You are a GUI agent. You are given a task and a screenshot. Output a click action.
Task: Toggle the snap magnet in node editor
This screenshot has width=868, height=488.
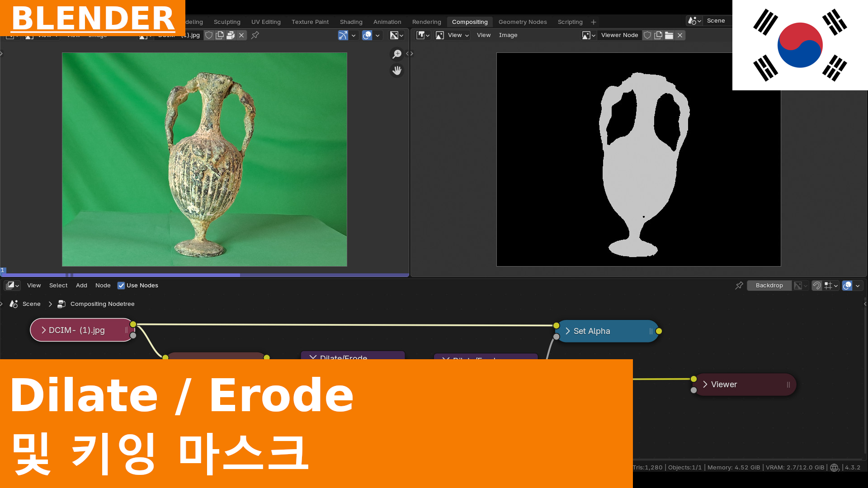click(x=817, y=286)
